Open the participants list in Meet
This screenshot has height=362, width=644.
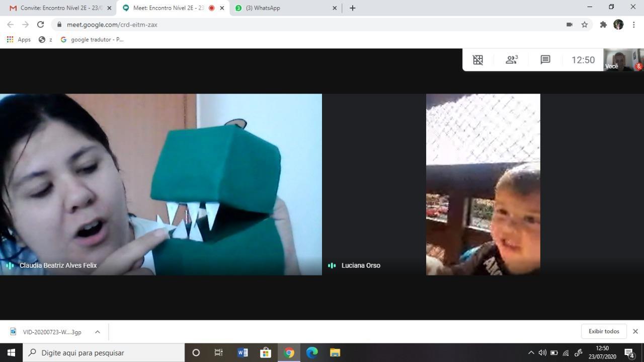512,60
